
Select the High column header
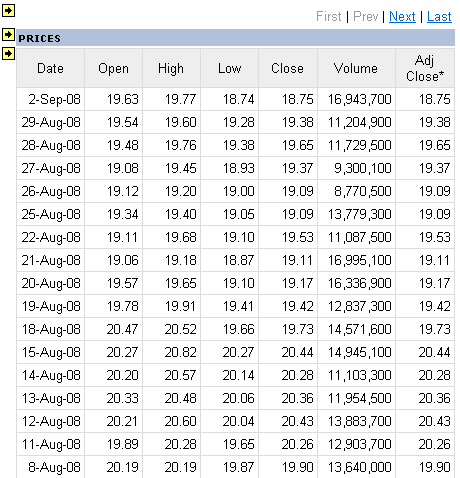click(171, 68)
